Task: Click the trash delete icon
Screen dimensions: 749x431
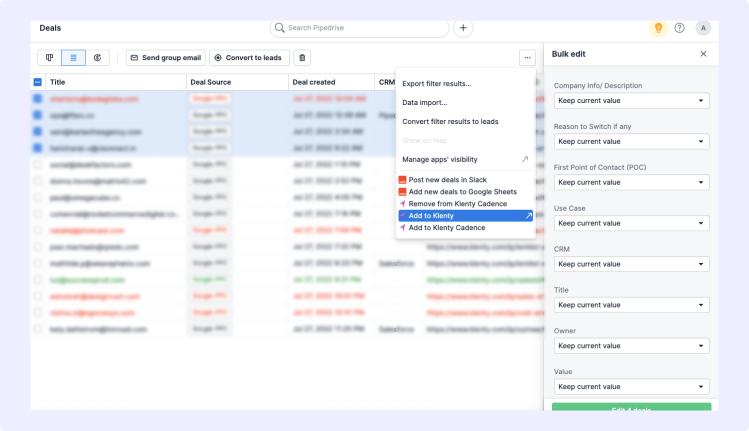Action: click(302, 58)
